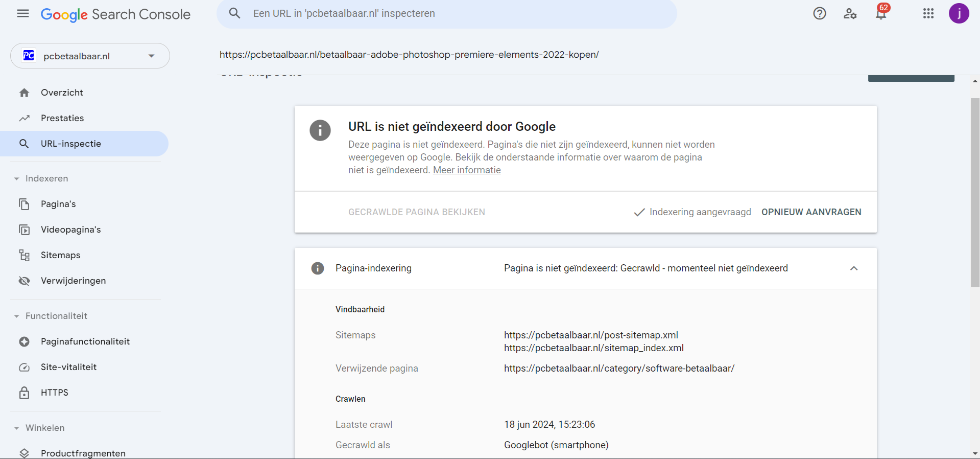
Task: Click the HTTPS padlock icon
Action: click(x=24, y=393)
